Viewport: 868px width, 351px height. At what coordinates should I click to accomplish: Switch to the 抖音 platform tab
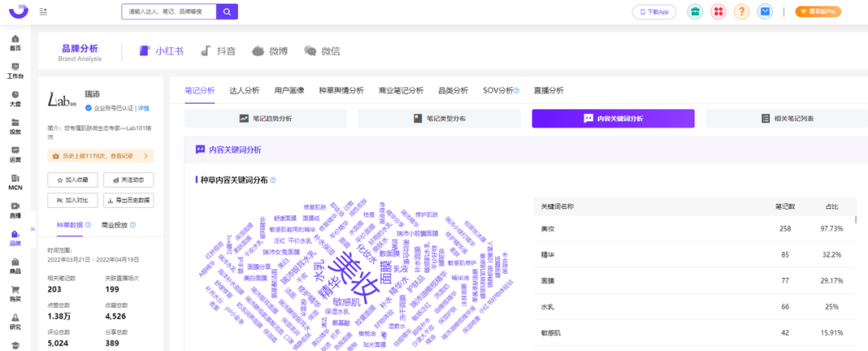(218, 51)
